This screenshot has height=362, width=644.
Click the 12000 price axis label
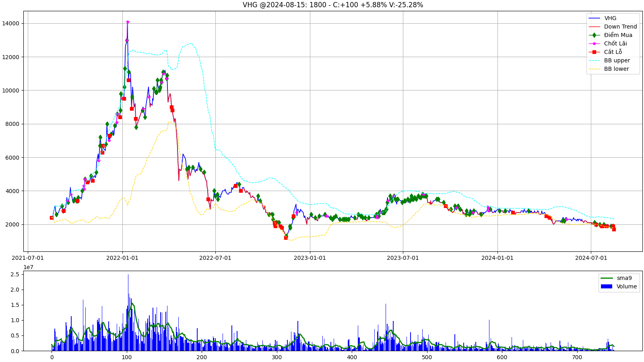coord(10,57)
